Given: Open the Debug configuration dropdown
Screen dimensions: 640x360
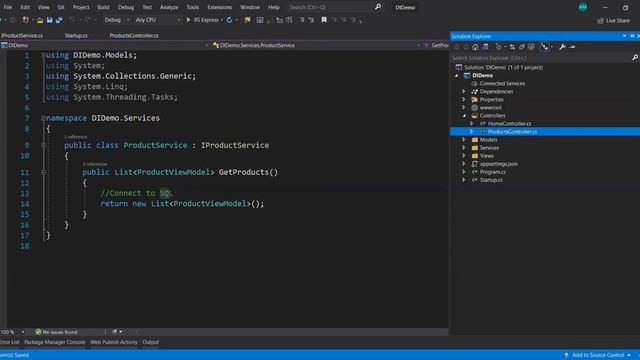Looking at the screenshot, I should click(x=116, y=20).
